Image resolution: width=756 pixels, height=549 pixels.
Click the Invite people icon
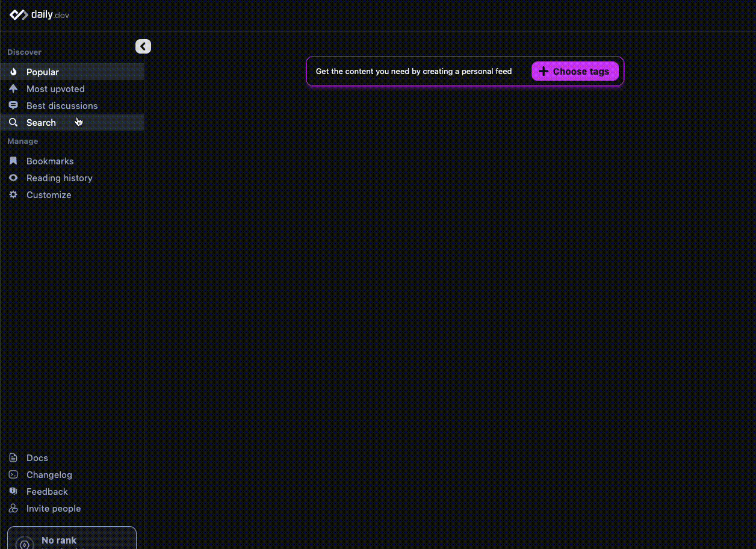(x=13, y=508)
